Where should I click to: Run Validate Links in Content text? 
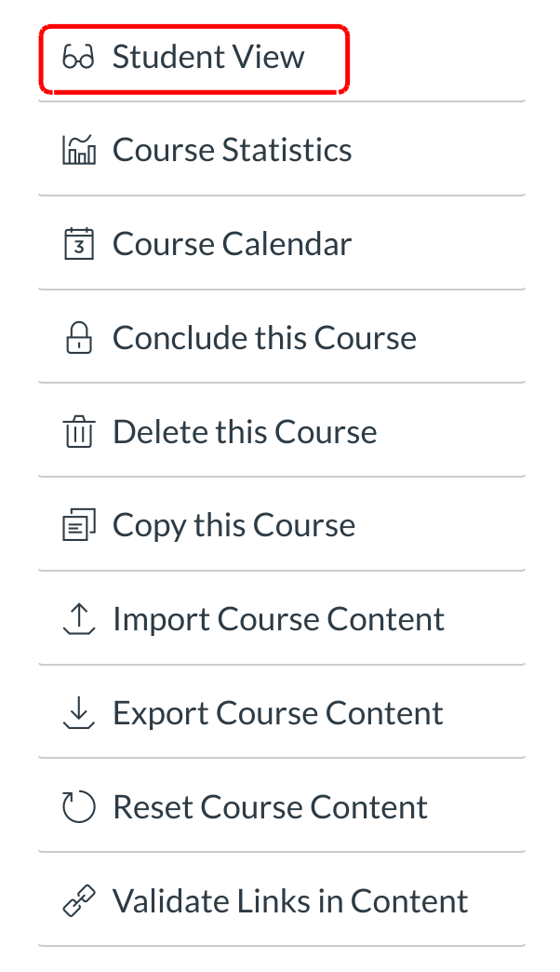[290, 901]
